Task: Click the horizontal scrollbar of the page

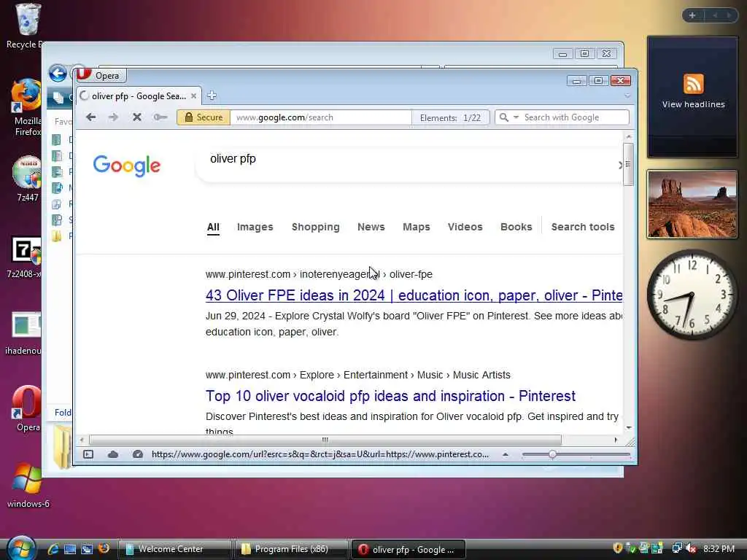Action: click(325, 440)
